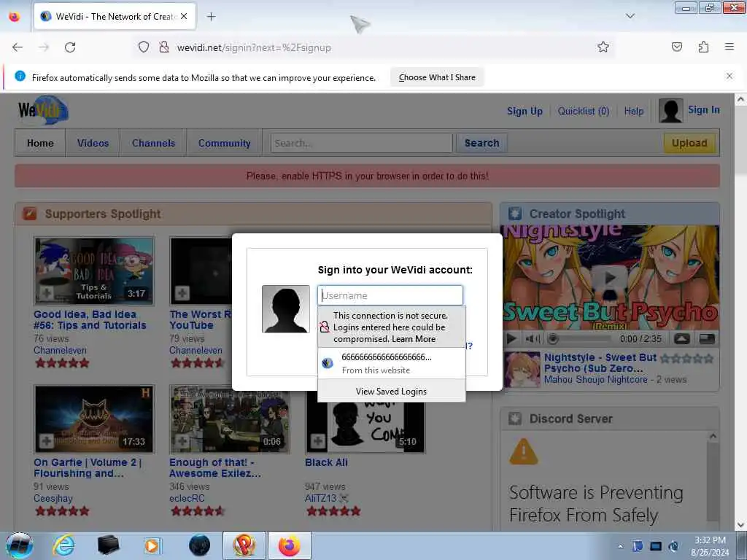Viewport: 747px width, 560px height.
Task: Reload the page with the refresh icon
Action: [70, 47]
